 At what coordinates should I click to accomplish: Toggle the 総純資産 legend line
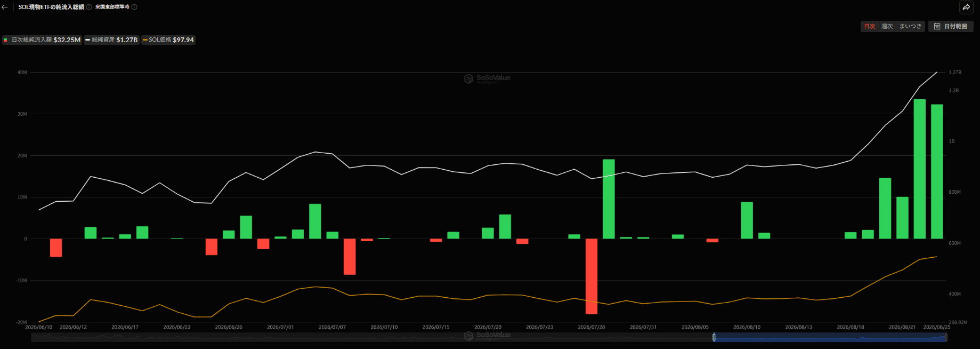111,40
